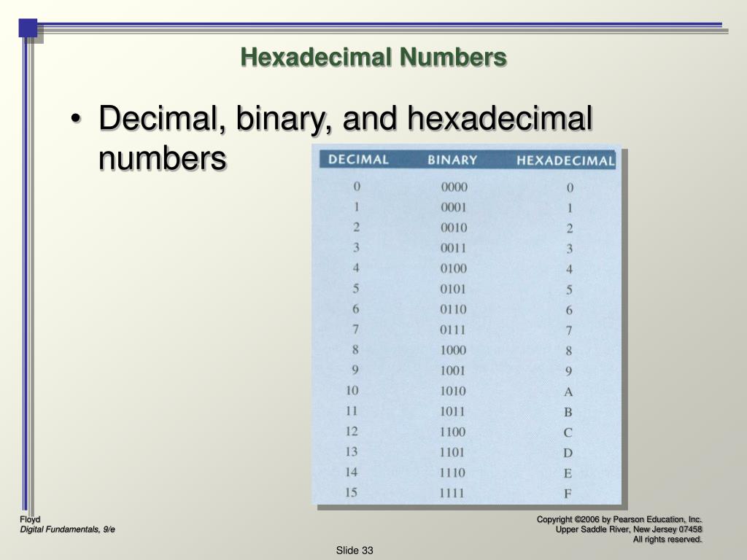
Task: Click 5 in the DECIMAL column
Action: click(356, 289)
